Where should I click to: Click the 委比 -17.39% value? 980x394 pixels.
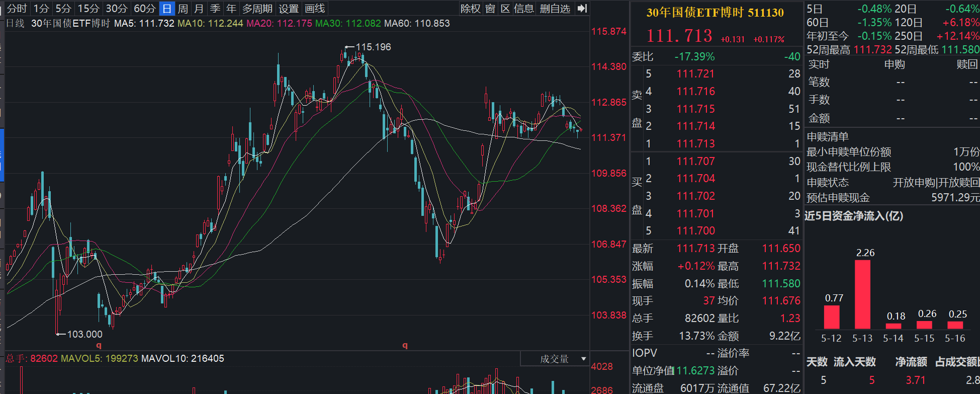(x=694, y=57)
